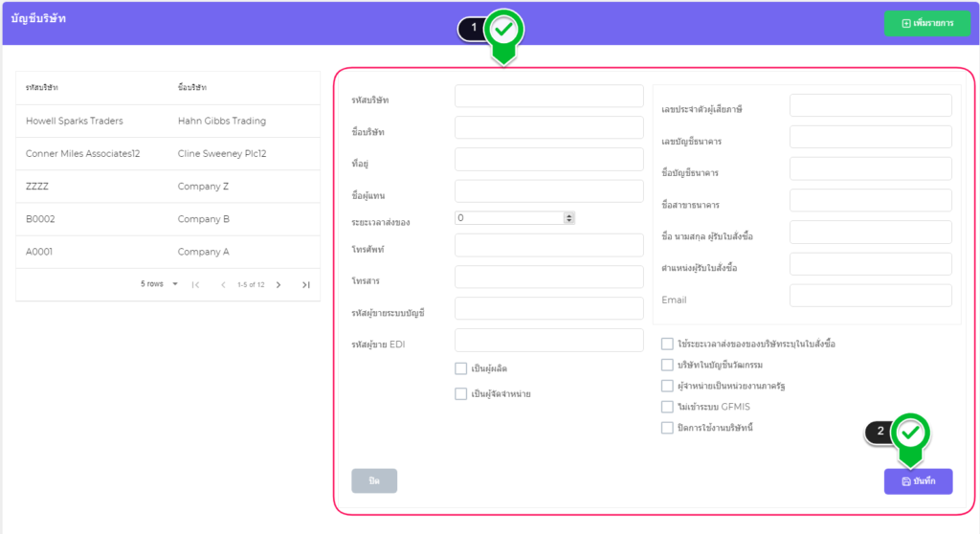Click the รหัสบริษัท column header
The width and height of the screenshot is (980, 534).
[x=42, y=88]
